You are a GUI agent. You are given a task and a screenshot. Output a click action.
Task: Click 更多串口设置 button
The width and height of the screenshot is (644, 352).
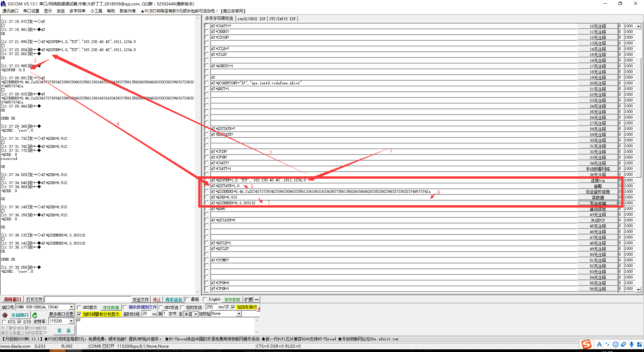pyautogui.click(x=61, y=314)
